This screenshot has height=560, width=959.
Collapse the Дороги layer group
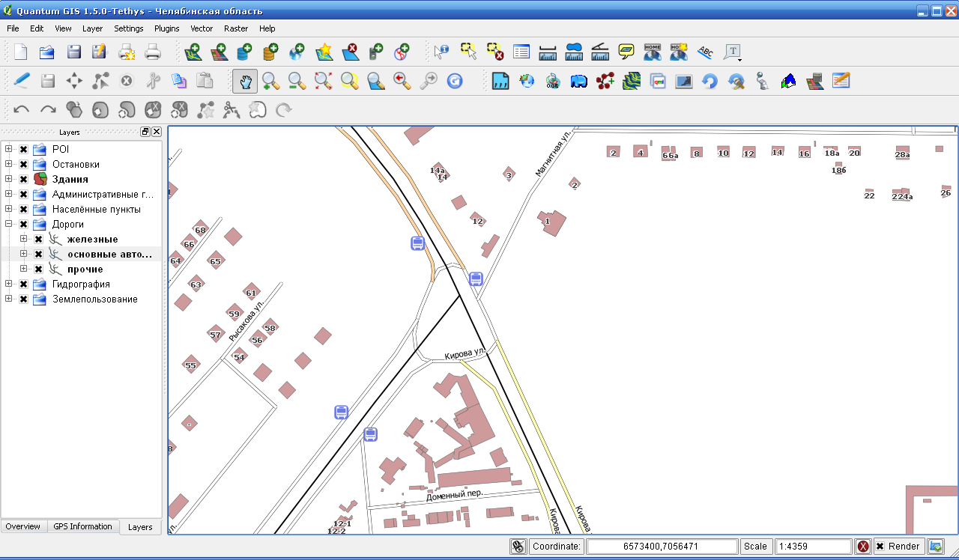9,224
